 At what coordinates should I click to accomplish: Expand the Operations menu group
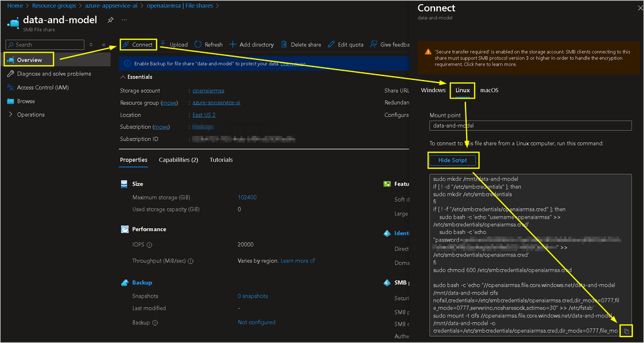click(10, 115)
